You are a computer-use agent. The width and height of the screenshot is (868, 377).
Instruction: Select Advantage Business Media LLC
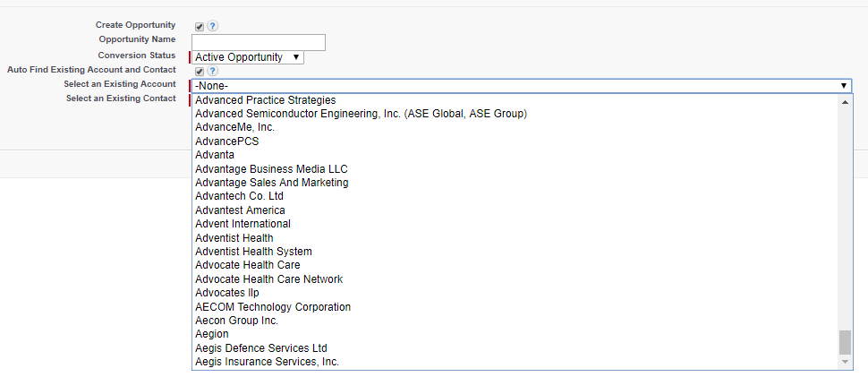(271, 169)
